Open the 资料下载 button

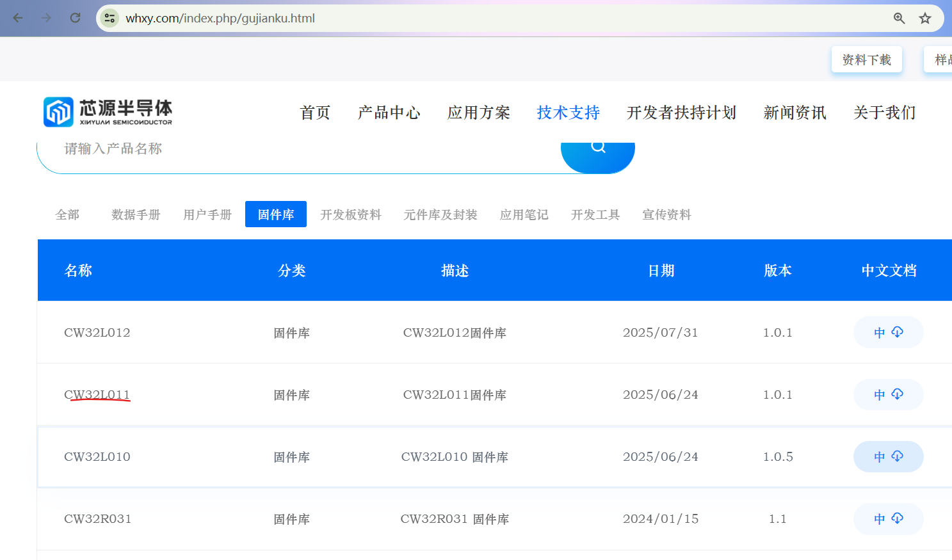867,60
